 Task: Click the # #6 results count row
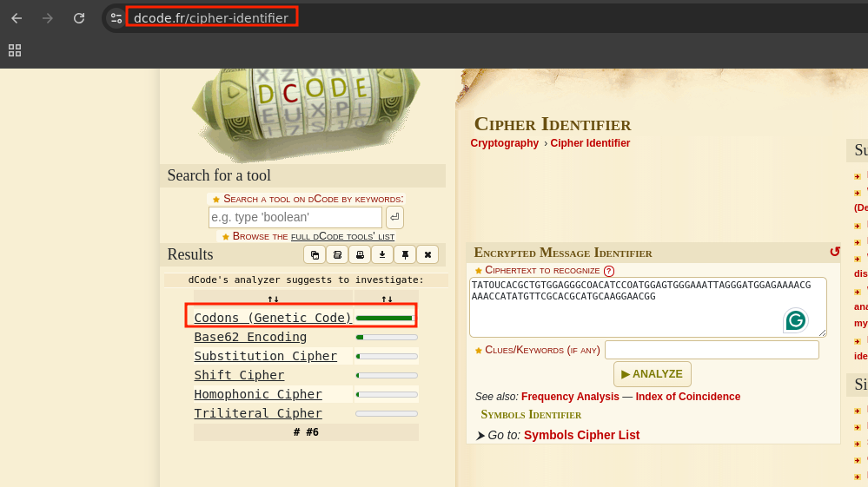pos(306,432)
